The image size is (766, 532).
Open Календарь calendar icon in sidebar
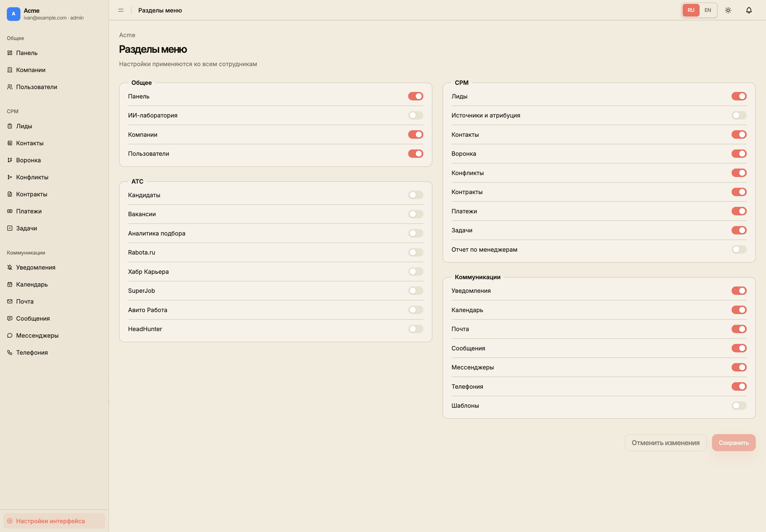point(10,284)
